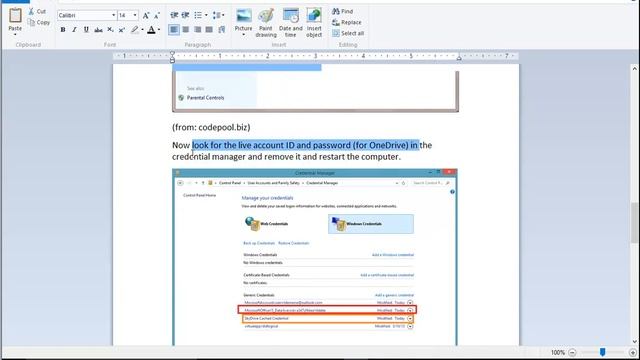
Task: Click the left indent marker on ruler
Action: tap(172, 60)
